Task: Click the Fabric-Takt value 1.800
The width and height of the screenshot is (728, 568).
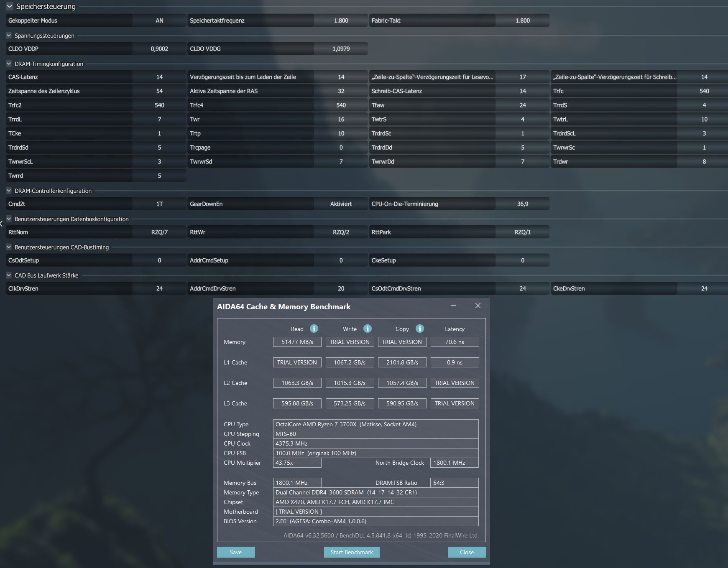Action: click(x=523, y=20)
